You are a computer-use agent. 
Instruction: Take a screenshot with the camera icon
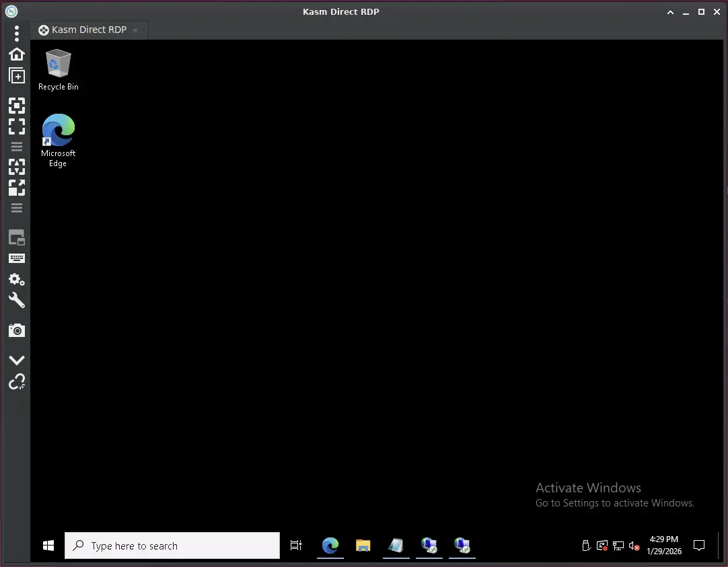coord(17,330)
